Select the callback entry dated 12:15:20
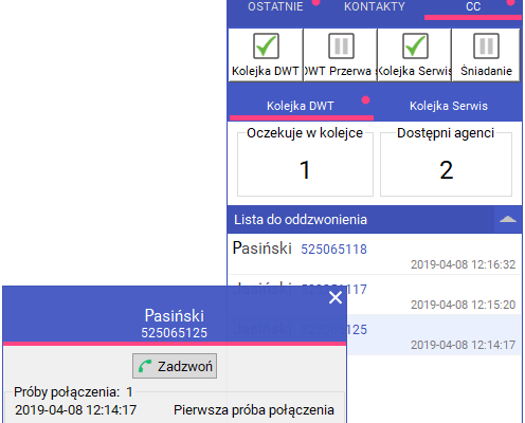The height and width of the screenshot is (423, 525). (x=433, y=295)
